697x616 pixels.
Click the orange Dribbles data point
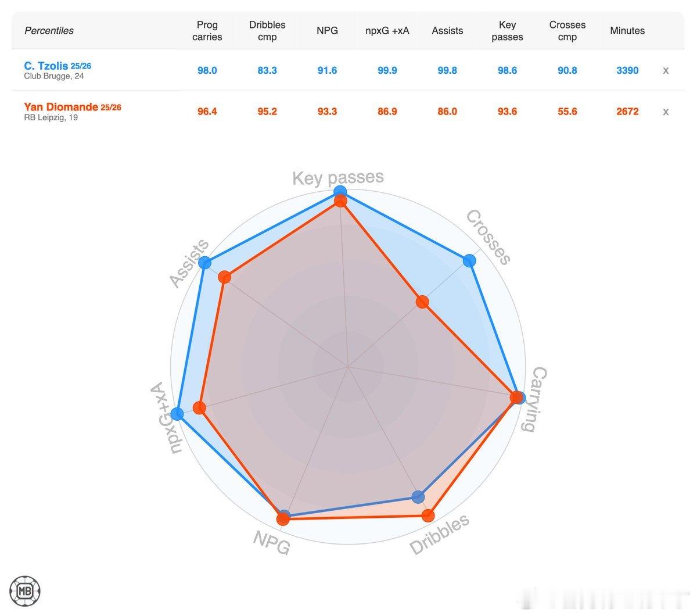pos(428,515)
